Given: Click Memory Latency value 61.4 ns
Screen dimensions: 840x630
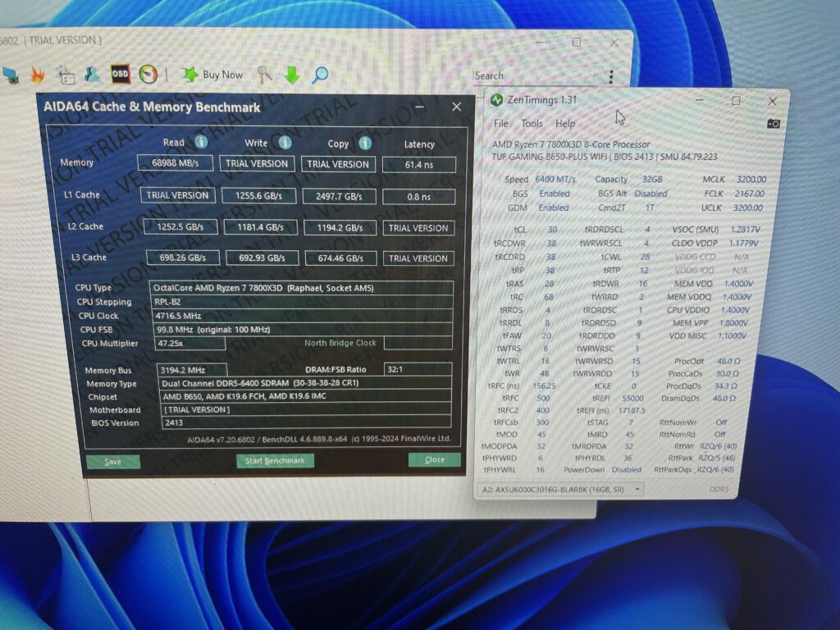Looking at the screenshot, I should tap(419, 165).
